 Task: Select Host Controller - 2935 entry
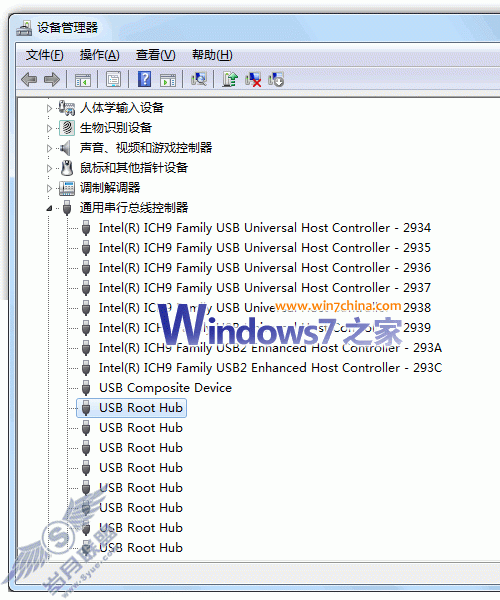pos(265,248)
